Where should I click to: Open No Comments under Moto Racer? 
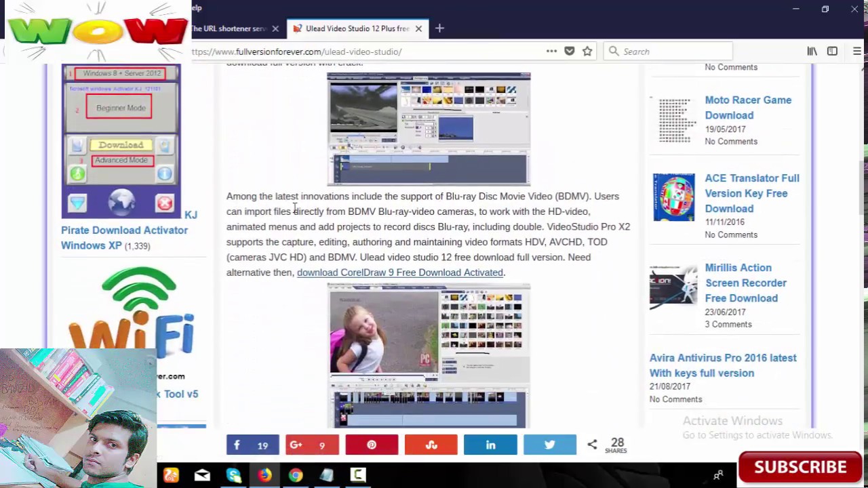click(731, 142)
